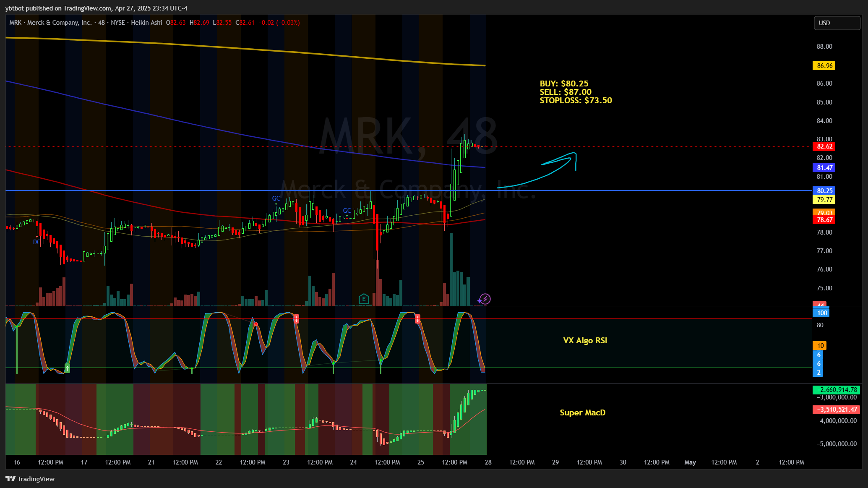Click the 21 date on time axis
Viewport: 868px width, 488px height.
click(151, 462)
